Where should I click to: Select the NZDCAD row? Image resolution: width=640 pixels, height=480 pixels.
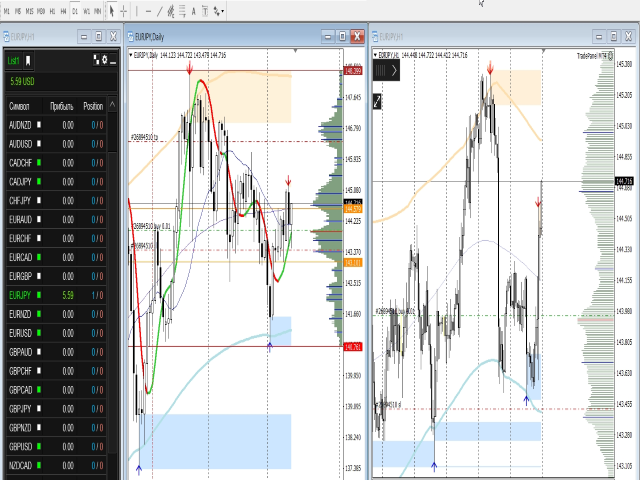click(x=56, y=465)
